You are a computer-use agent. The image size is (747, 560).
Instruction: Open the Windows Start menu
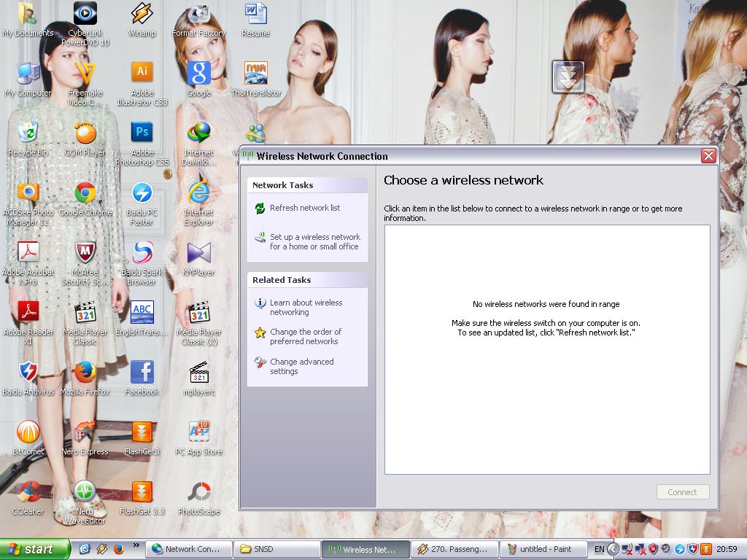[x=35, y=549]
